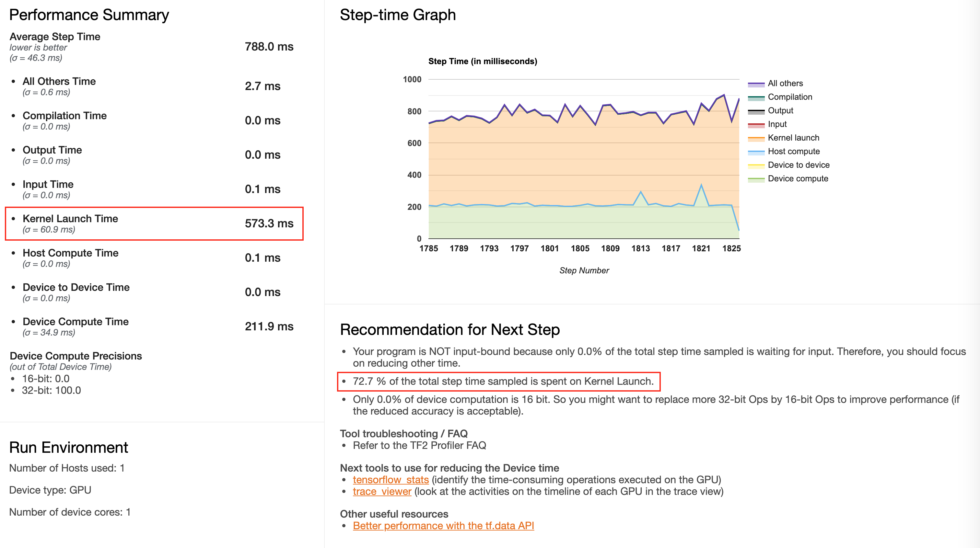Toggle the "All others" series in the legend
Viewport: 980px width, 548px height.
tap(785, 83)
